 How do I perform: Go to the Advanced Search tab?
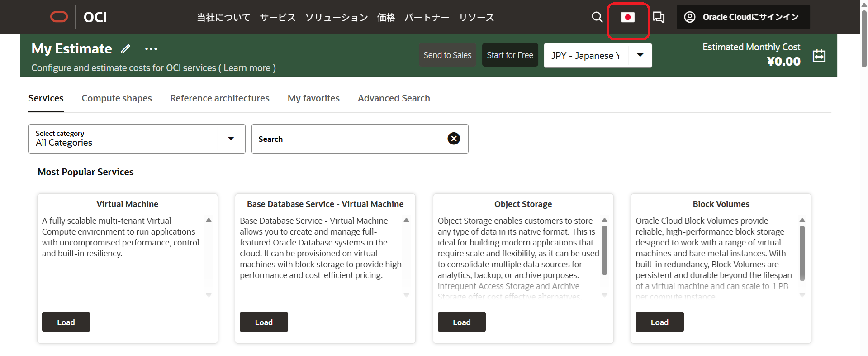(x=394, y=98)
